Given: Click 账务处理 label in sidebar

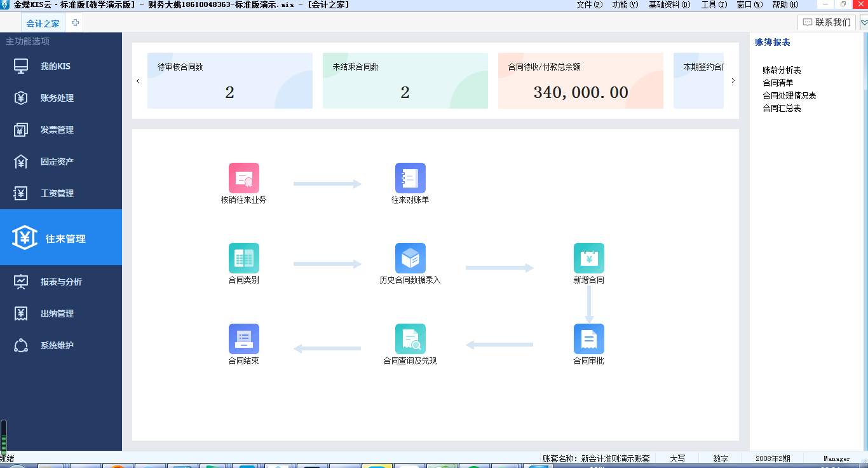Looking at the screenshot, I should click(57, 98).
